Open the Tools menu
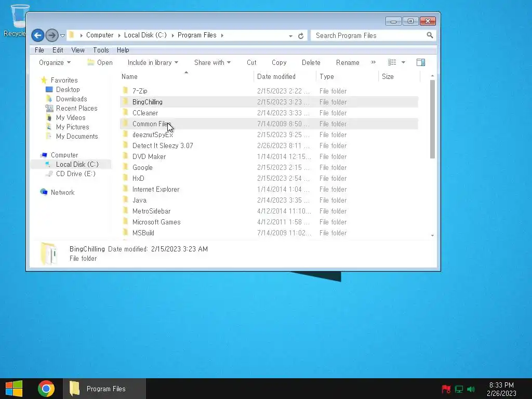Screen dimensions: 532x399 tap(101, 50)
